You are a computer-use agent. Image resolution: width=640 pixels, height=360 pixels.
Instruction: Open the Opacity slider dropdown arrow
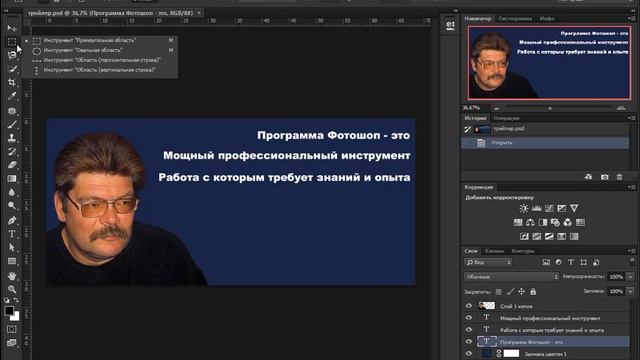click(x=630, y=277)
